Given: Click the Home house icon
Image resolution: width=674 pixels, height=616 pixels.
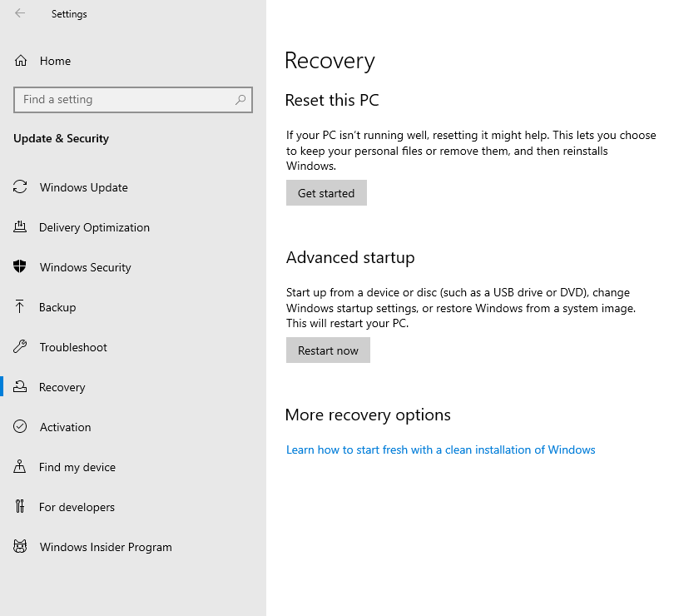Looking at the screenshot, I should pyautogui.click(x=21, y=61).
